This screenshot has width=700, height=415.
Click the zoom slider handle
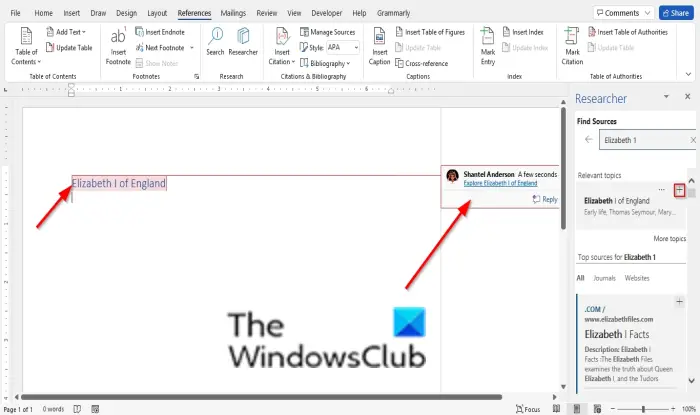tap(643, 409)
